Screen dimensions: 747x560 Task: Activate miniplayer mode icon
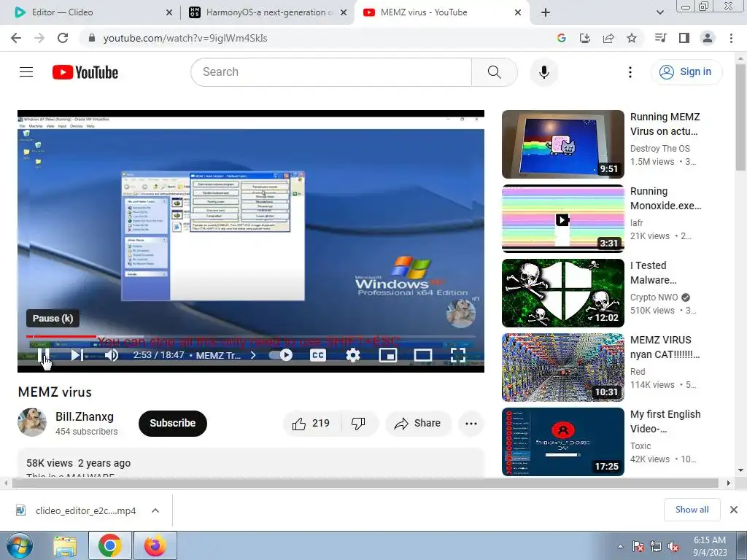pos(388,355)
